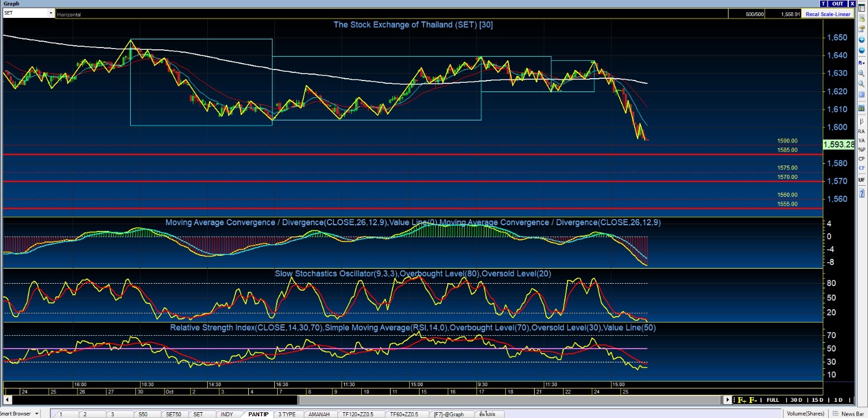Click the blue minus zoom-out icon

pyautogui.click(x=862, y=50)
